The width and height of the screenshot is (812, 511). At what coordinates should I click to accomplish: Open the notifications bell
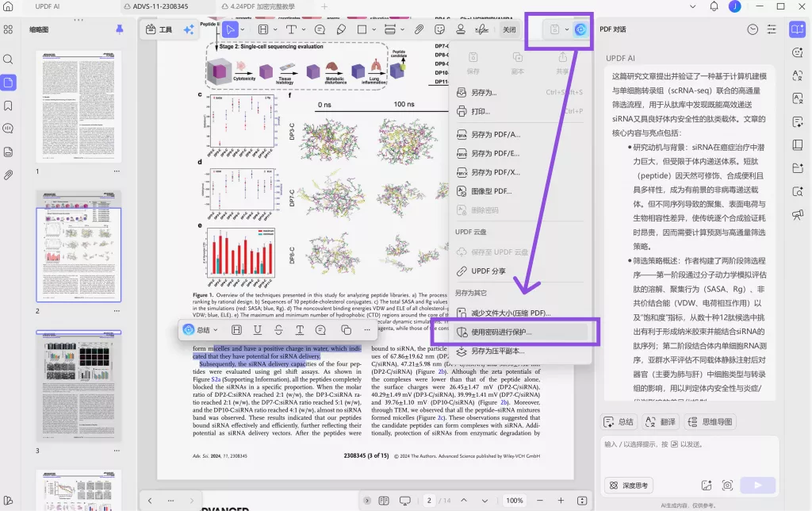(714, 6)
